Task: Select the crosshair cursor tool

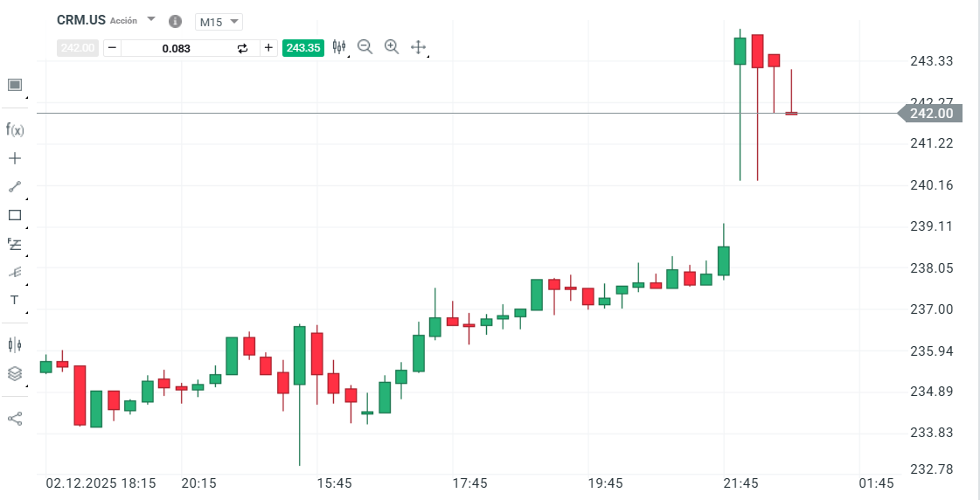Action: [x=15, y=158]
